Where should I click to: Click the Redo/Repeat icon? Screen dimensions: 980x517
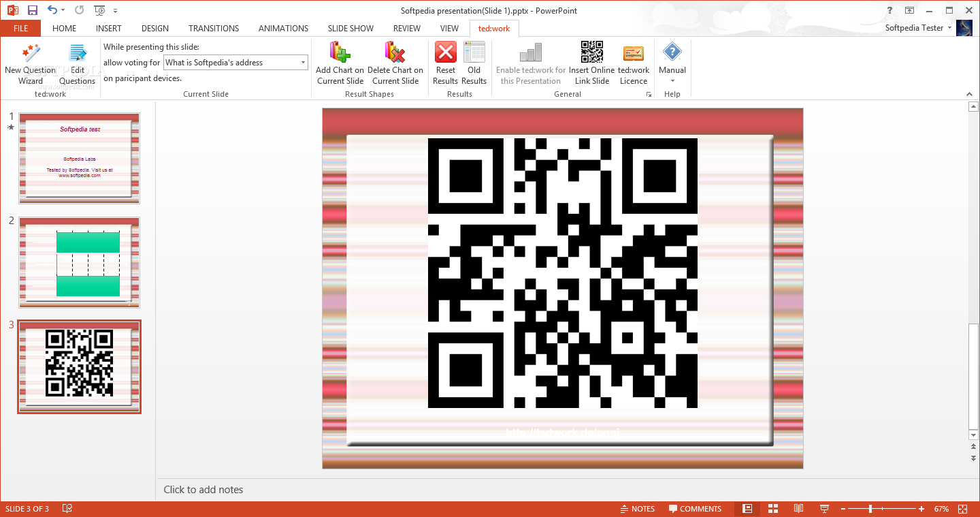(79, 10)
